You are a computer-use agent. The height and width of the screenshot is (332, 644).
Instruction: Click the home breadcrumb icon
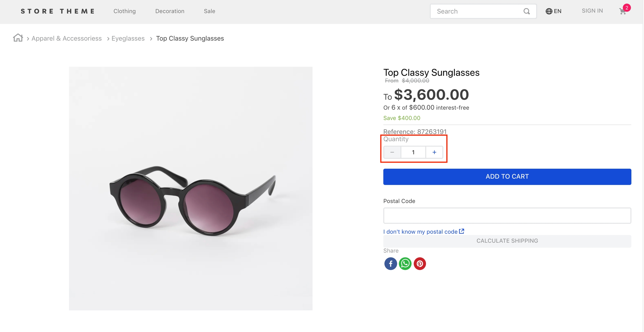pos(18,38)
